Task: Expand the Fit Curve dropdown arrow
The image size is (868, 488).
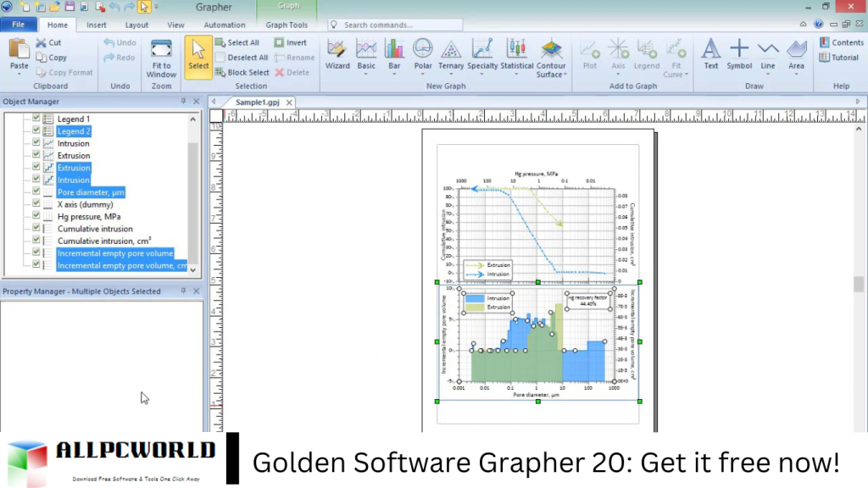Action: pyautogui.click(x=687, y=75)
